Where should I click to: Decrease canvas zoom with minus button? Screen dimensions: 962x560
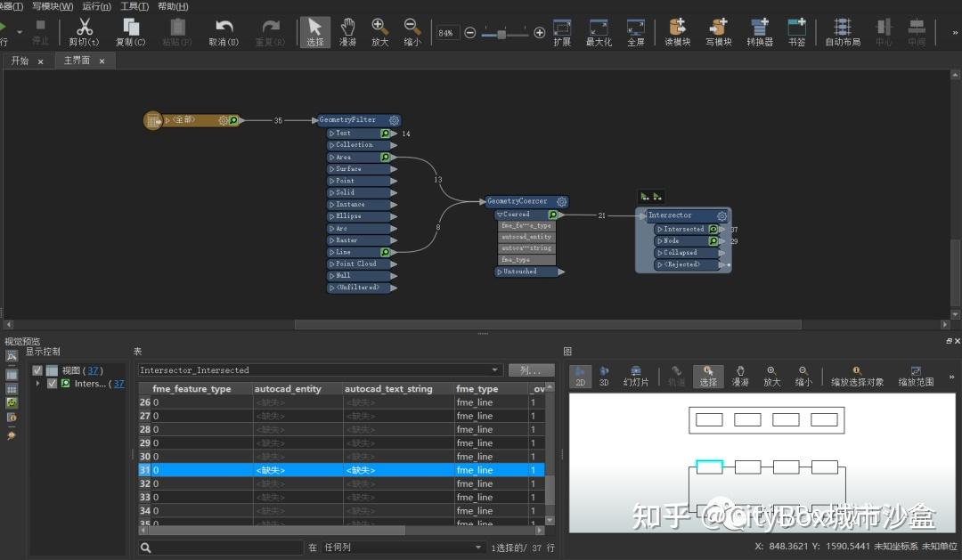(470, 33)
